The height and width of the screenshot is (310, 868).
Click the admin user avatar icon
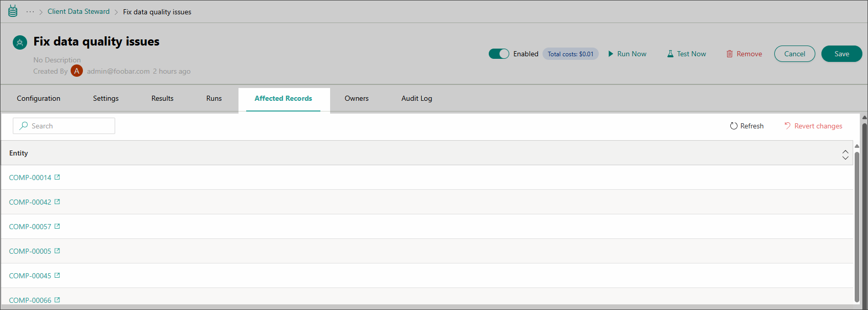[x=77, y=71]
